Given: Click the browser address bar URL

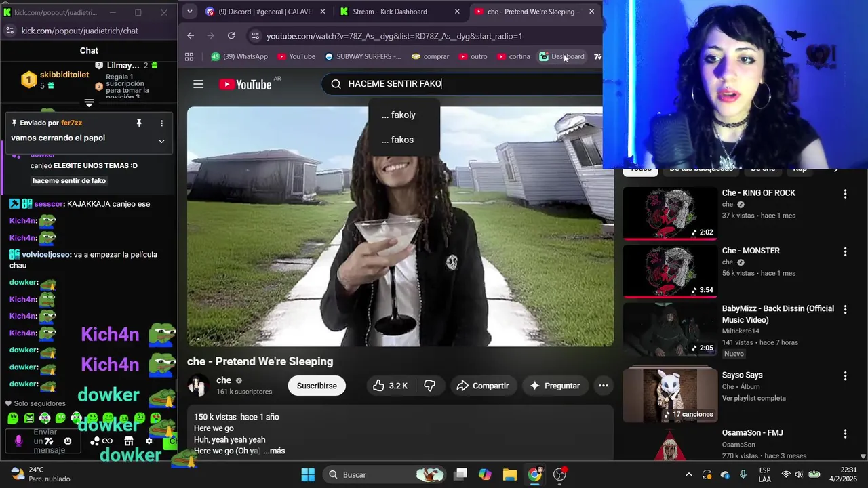Looking at the screenshot, I should point(394,36).
